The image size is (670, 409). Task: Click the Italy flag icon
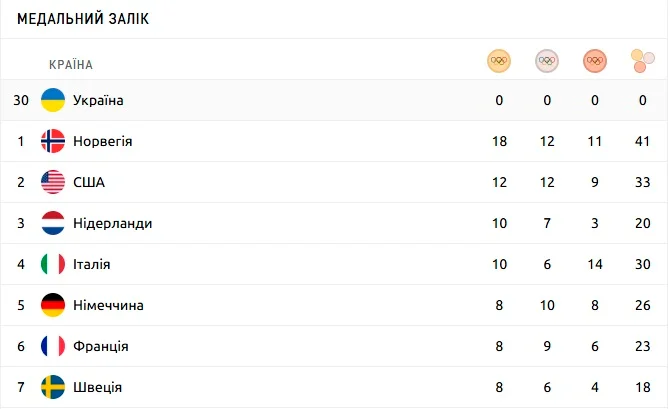53,264
